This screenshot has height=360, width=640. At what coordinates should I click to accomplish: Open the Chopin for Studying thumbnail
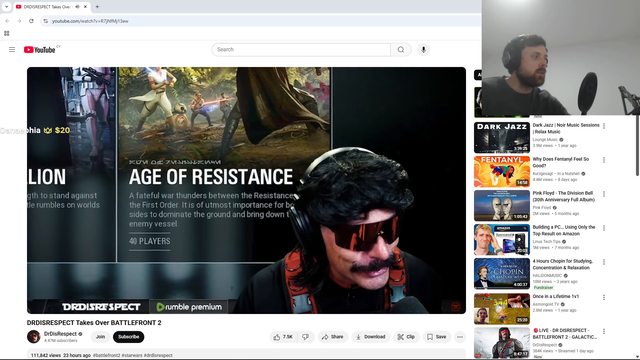(x=502, y=273)
